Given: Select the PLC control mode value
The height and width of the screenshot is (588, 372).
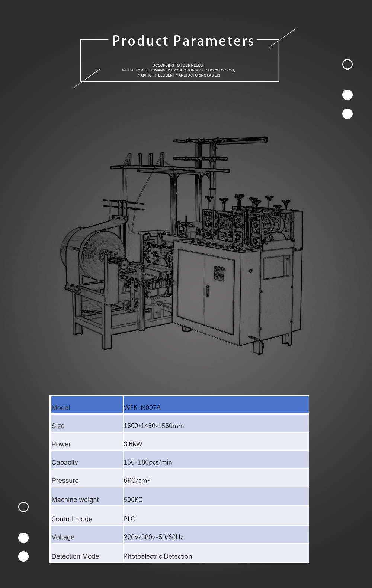Looking at the screenshot, I should 129,518.
